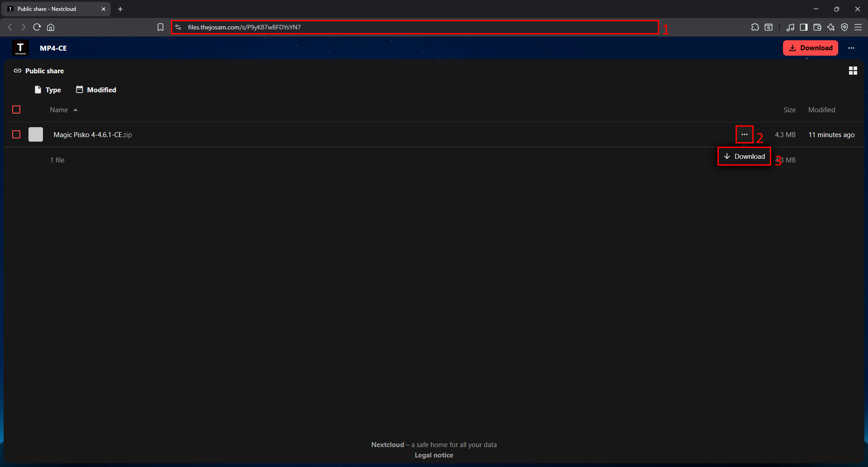Sort files by clicking the Name column

tap(59, 110)
